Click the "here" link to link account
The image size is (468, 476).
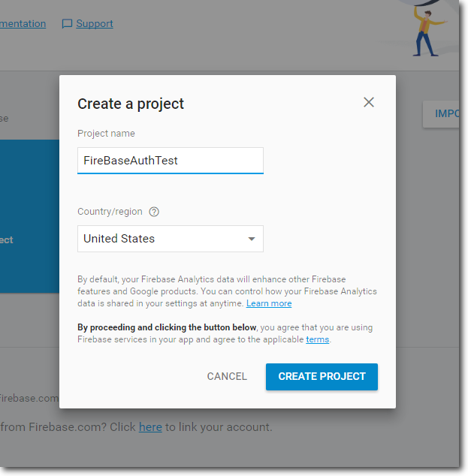click(150, 427)
